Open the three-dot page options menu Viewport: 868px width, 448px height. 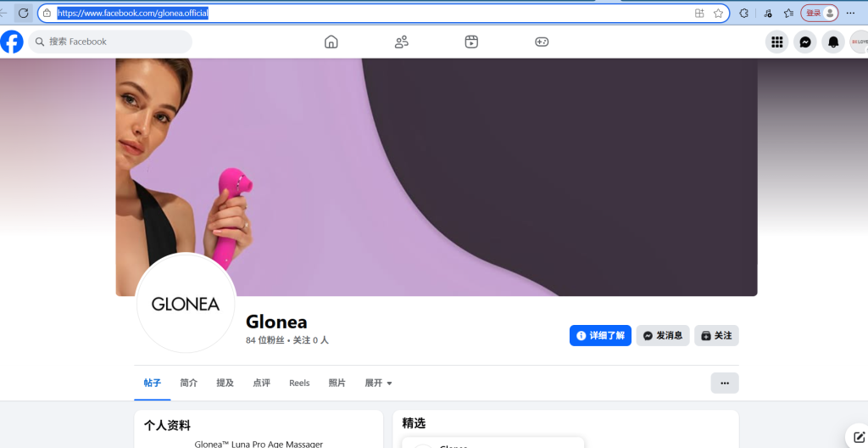725,384
